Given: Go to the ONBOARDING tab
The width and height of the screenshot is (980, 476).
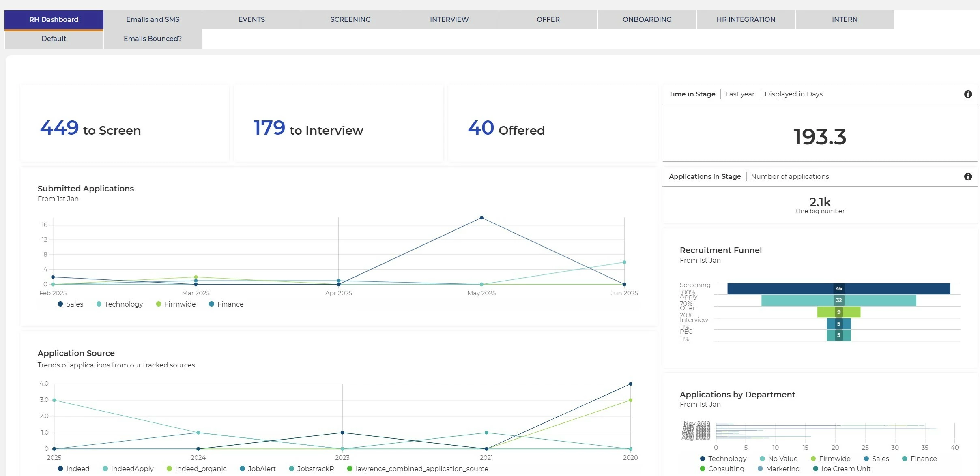Looking at the screenshot, I should click(647, 19).
